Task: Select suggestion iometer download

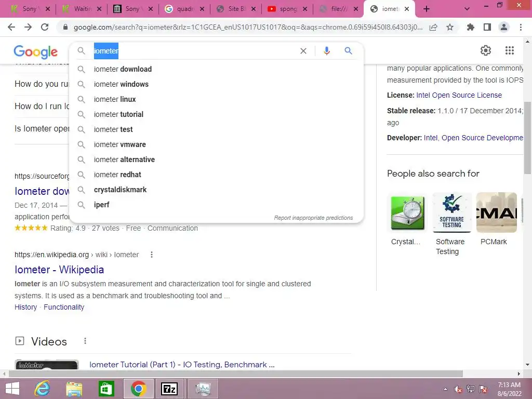Action: 217,69
